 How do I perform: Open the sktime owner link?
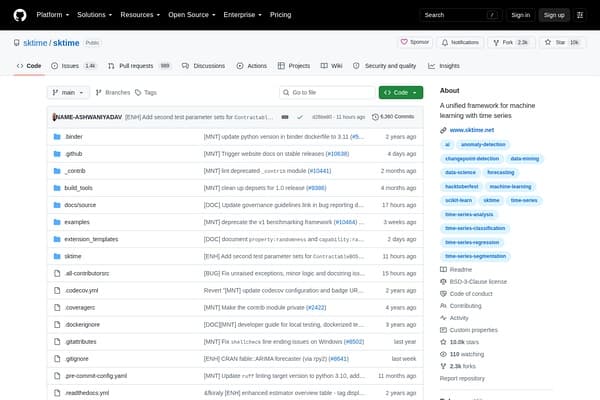tap(35, 43)
